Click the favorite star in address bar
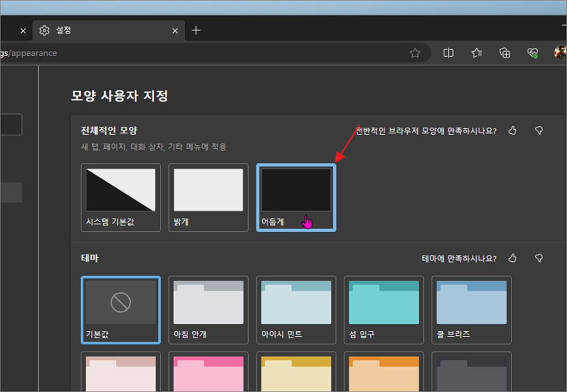The width and height of the screenshot is (567, 392). coord(415,53)
